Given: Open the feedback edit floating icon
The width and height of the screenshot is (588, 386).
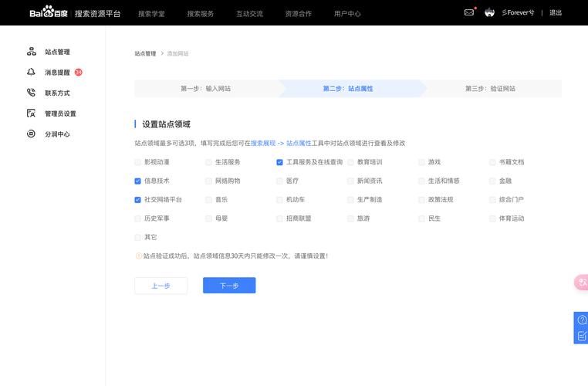Looking at the screenshot, I should click(x=582, y=336).
